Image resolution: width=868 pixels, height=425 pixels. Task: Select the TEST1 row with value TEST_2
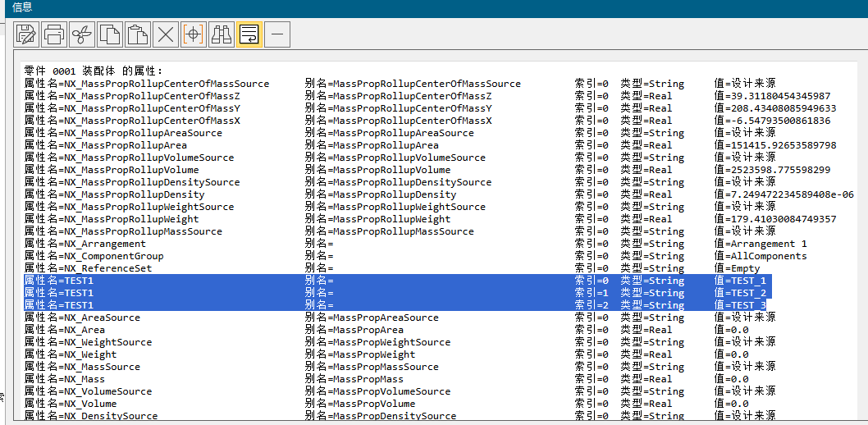(394, 293)
